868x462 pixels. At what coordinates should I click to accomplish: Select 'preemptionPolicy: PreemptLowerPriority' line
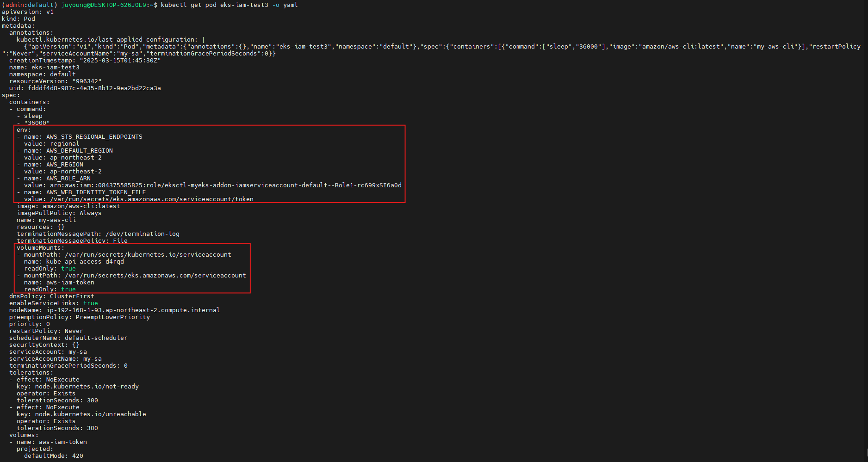[x=80, y=317]
